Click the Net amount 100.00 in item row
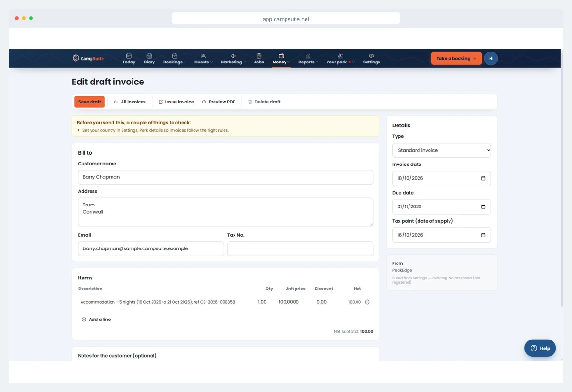This screenshot has height=392, width=572. [355, 302]
